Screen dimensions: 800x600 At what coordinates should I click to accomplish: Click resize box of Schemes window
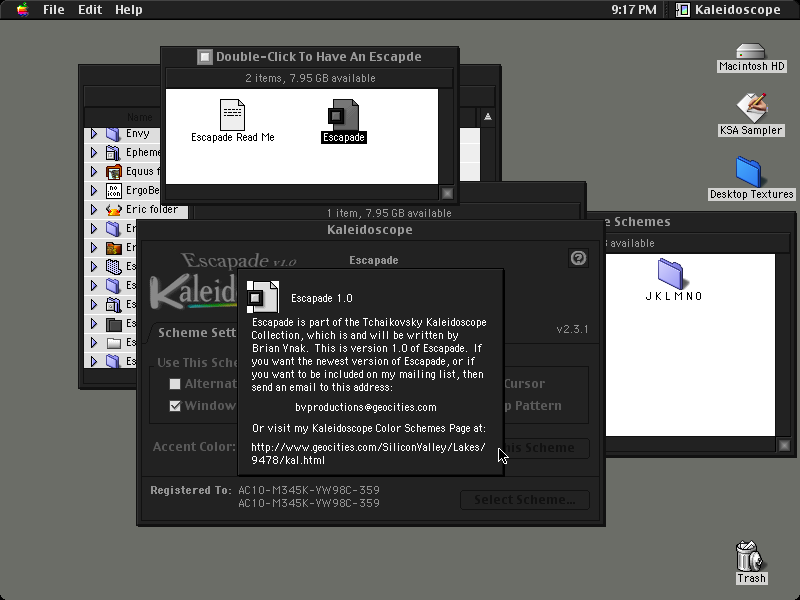(785, 446)
